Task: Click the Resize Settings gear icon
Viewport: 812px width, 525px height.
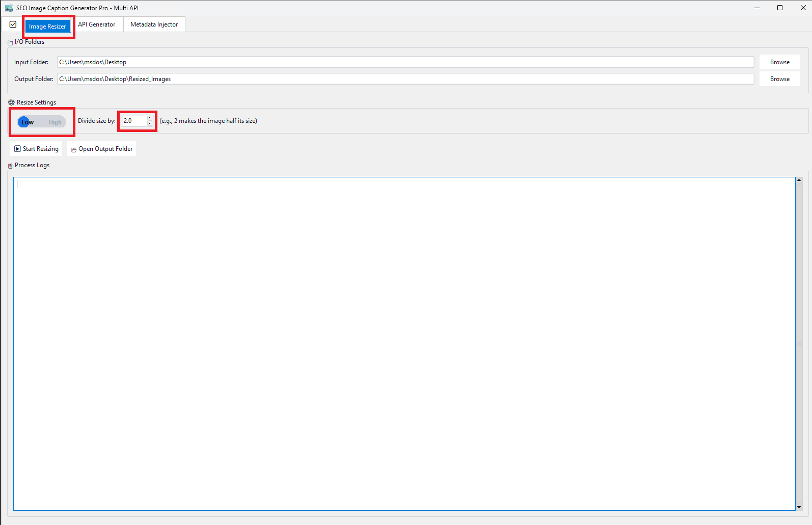Action: point(11,102)
